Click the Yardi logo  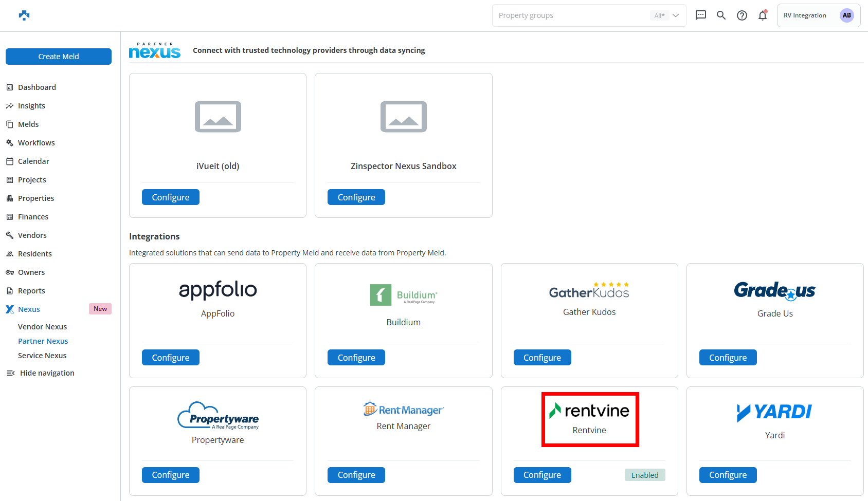tap(774, 412)
